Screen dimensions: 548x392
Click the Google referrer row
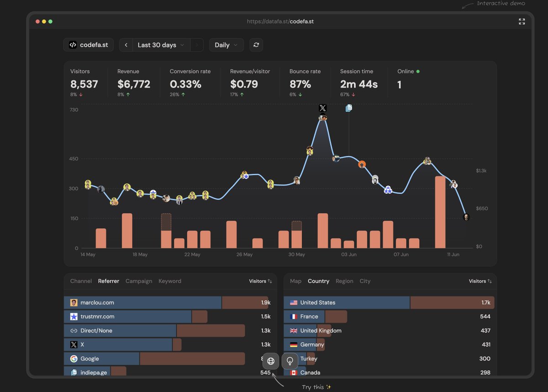tap(169, 359)
